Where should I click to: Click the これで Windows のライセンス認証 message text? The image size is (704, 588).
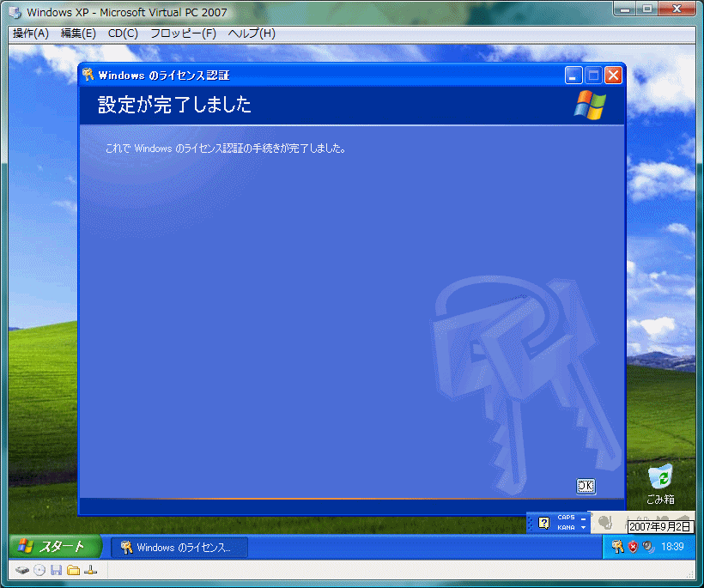pos(226,149)
